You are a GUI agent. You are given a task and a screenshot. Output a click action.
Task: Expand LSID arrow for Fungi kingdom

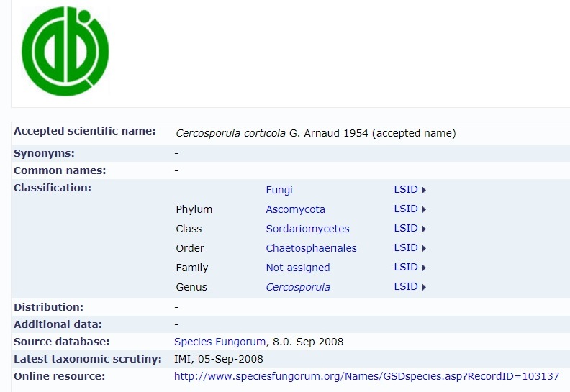click(424, 190)
